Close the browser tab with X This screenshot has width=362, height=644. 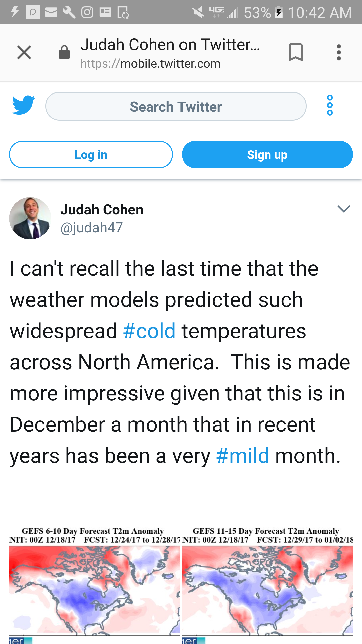(x=24, y=52)
